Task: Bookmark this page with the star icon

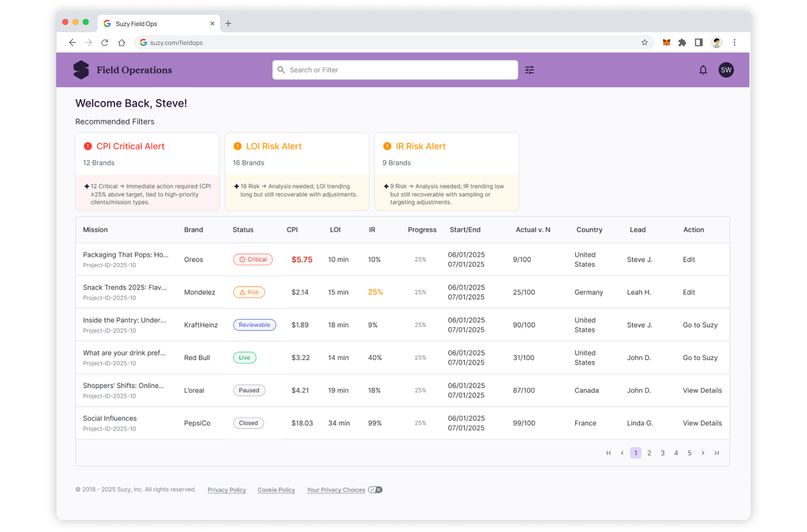Action: click(x=644, y=42)
